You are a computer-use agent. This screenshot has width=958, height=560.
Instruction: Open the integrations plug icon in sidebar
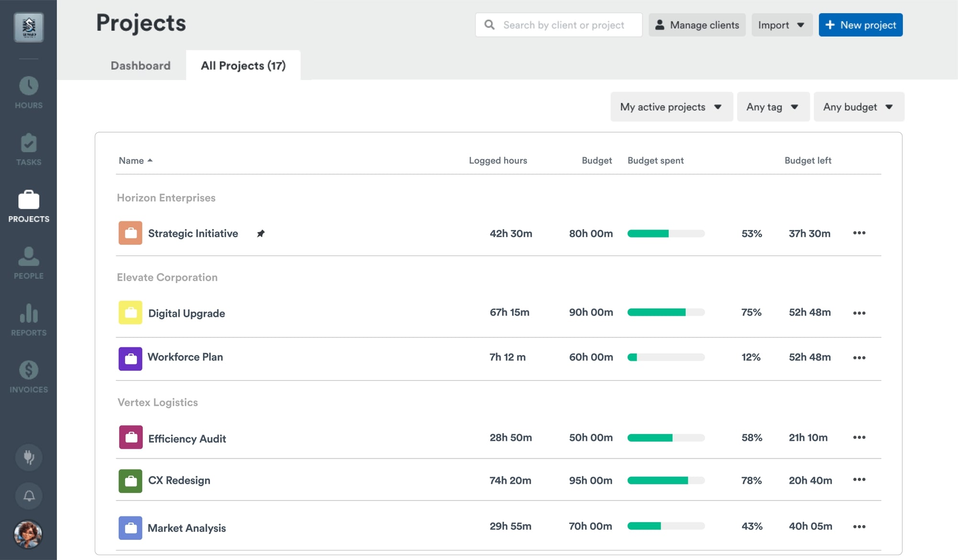[x=28, y=457]
